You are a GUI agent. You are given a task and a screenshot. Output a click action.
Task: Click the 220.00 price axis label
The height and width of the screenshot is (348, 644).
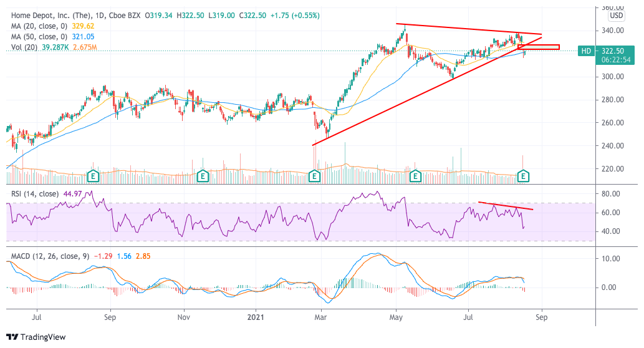[x=613, y=169]
